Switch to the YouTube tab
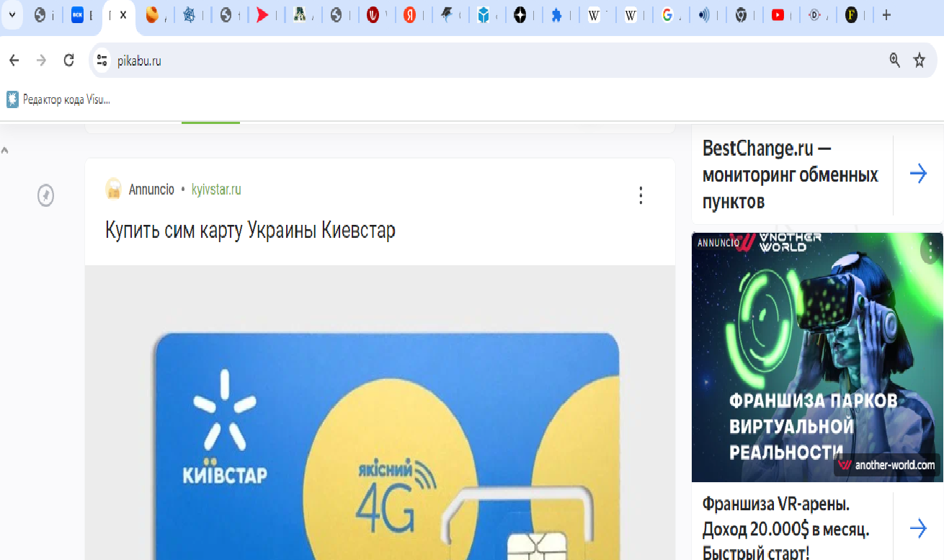This screenshot has height=560, width=944. click(x=778, y=15)
